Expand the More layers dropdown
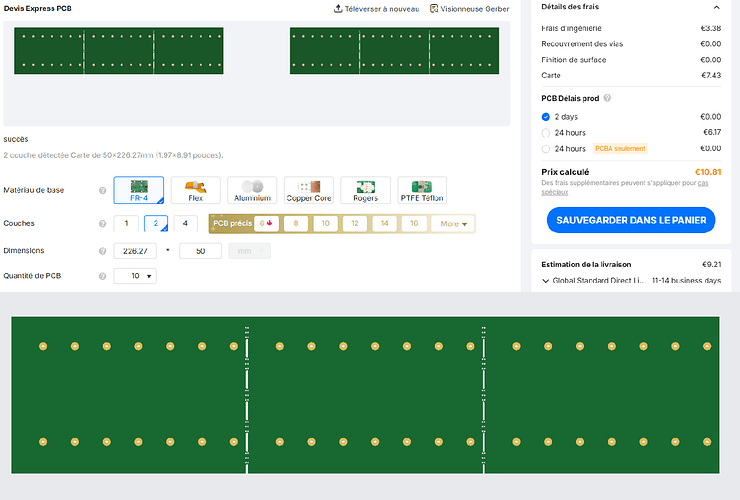Screen dimensions: 740x500 (x=454, y=224)
